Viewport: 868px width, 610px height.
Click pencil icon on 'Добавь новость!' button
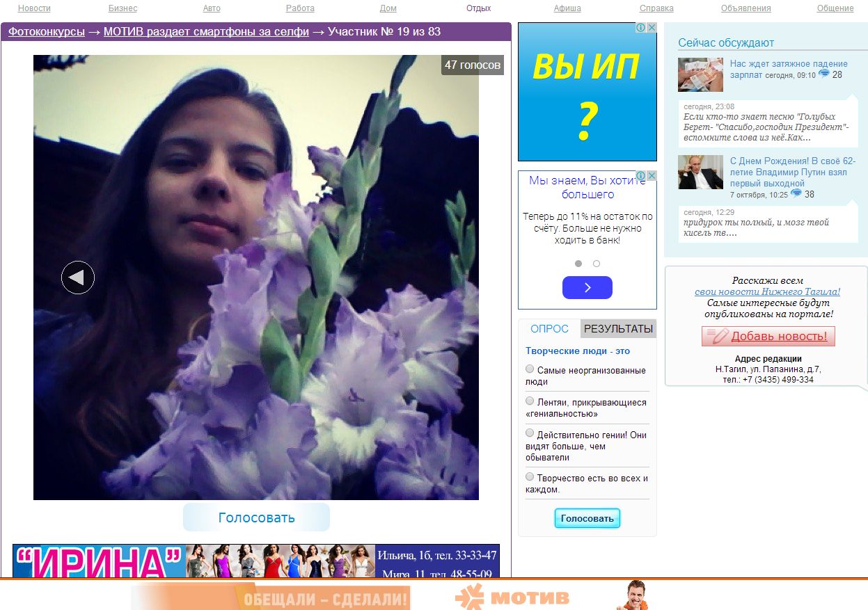(717, 337)
